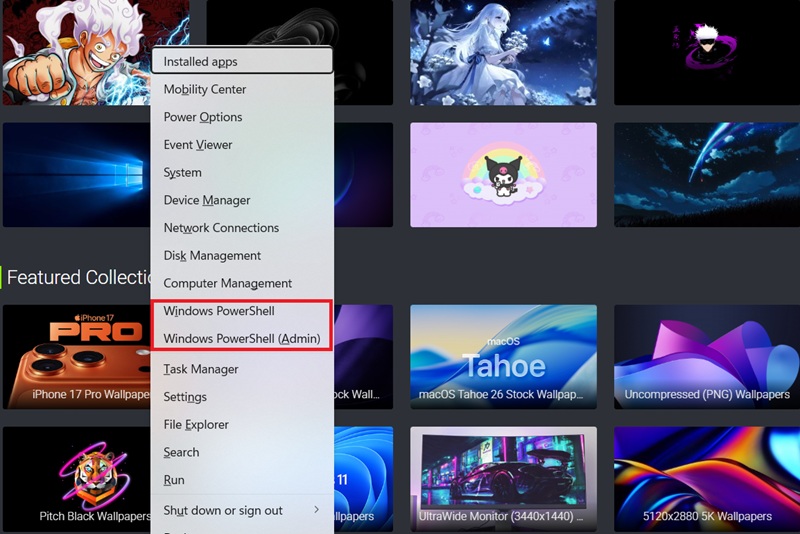
Task: Open File Explorer menu item
Action: (196, 425)
